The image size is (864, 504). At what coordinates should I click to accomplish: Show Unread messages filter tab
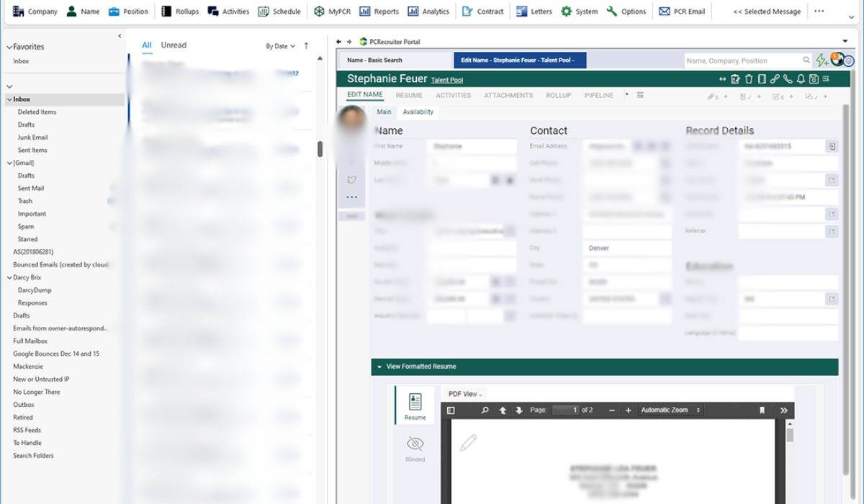click(x=174, y=45)
